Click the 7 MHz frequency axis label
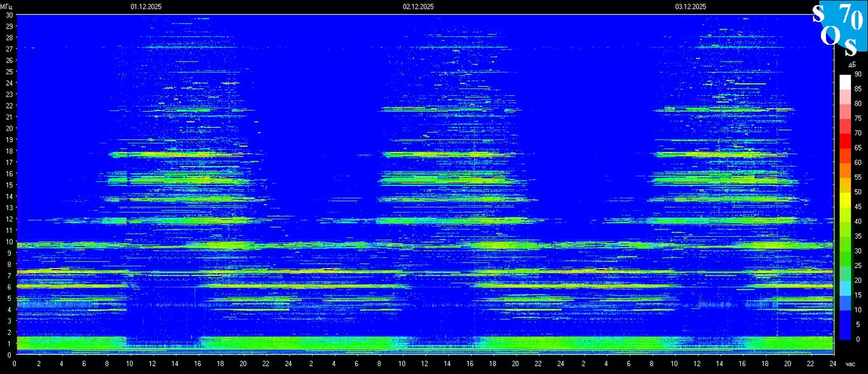The height and width of the screenshot is (374, 868). [x=10, y=276]
